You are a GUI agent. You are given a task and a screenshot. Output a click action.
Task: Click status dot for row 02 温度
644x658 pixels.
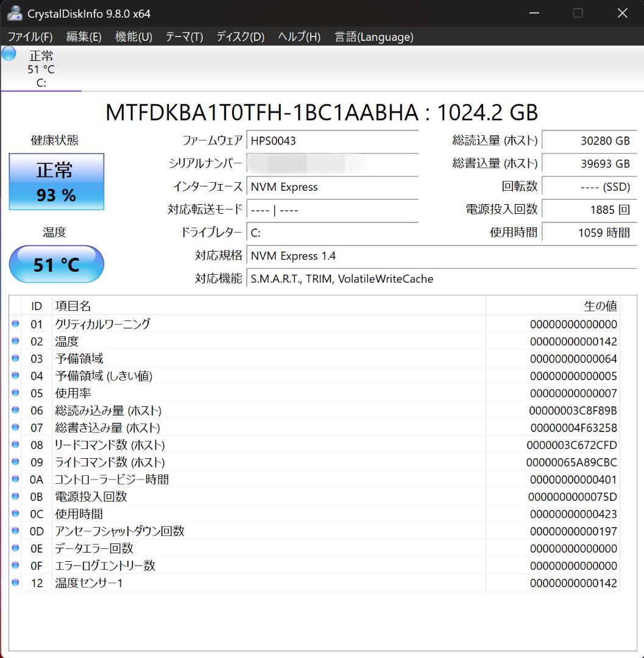[x=15, y=341]
